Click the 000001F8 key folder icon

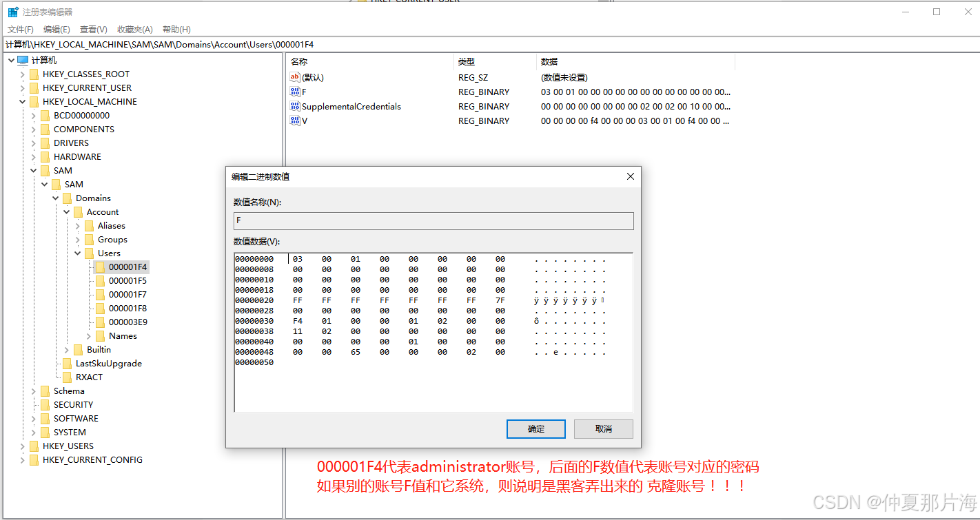click(100, 308)
